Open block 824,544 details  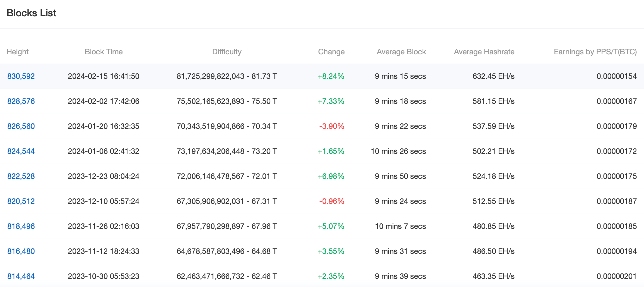[x=21, y=151]
